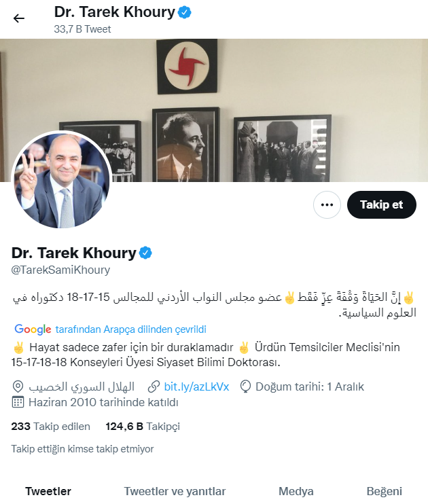Open the bit.ly/azLkVx link
Screen dimensions: 428x504
click(196, 386)
